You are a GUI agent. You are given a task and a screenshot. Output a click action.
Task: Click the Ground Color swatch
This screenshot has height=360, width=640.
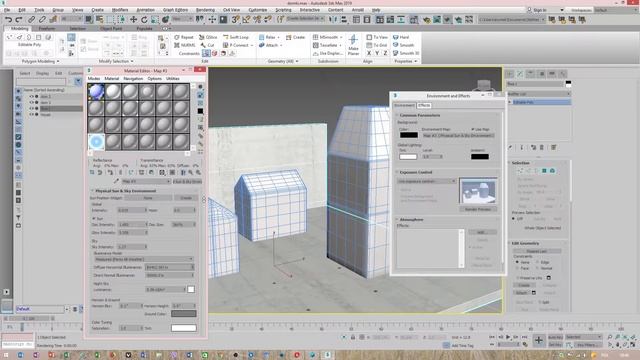[x=184, y=314]
